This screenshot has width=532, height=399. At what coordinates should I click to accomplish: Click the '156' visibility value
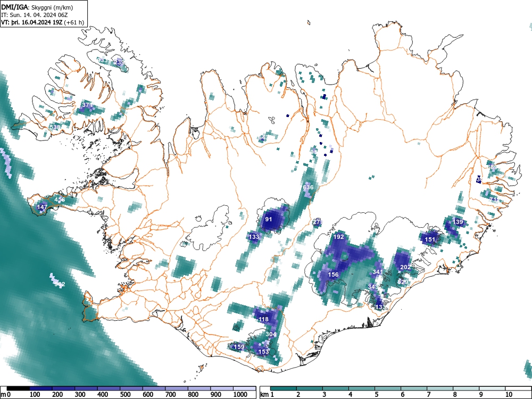[333, 275]
